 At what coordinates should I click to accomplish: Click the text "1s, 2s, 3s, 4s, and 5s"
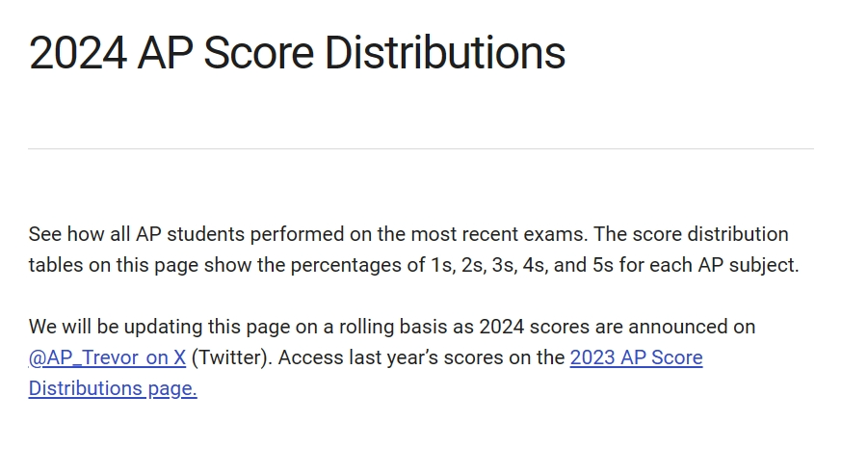click(x=522, y=265)
